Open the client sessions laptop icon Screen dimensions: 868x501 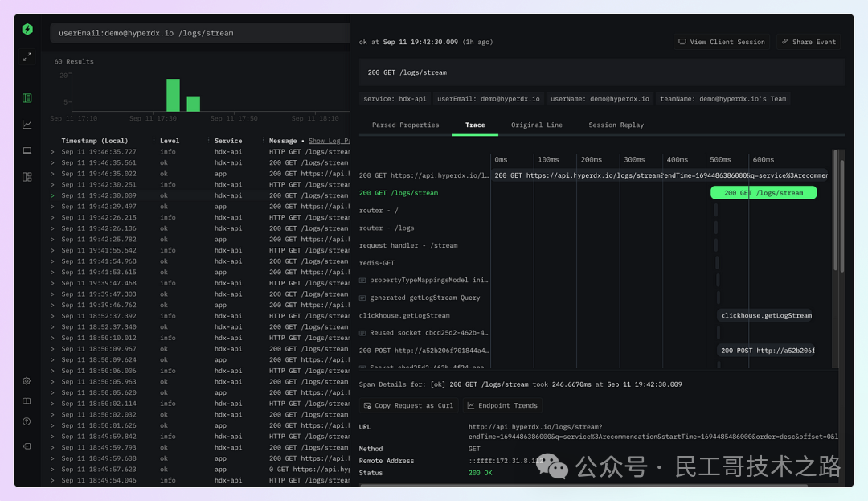tap(27, 150)
